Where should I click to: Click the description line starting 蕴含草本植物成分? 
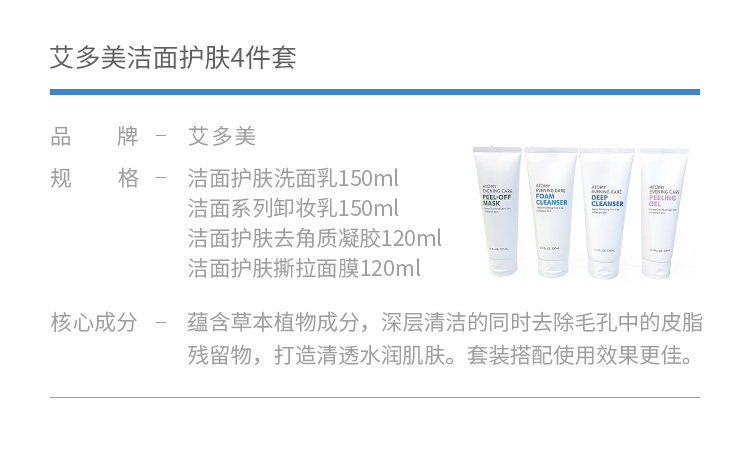point(445,322)
